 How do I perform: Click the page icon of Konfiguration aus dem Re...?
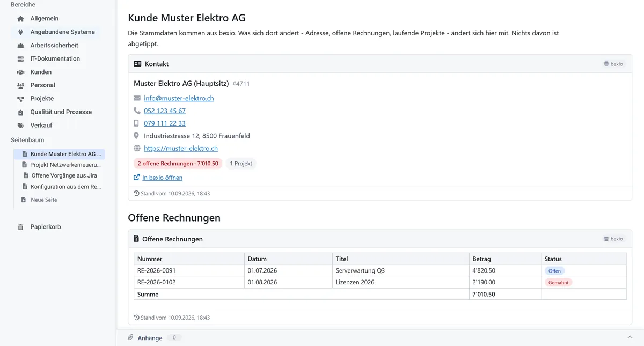click(x=25, y=187)
